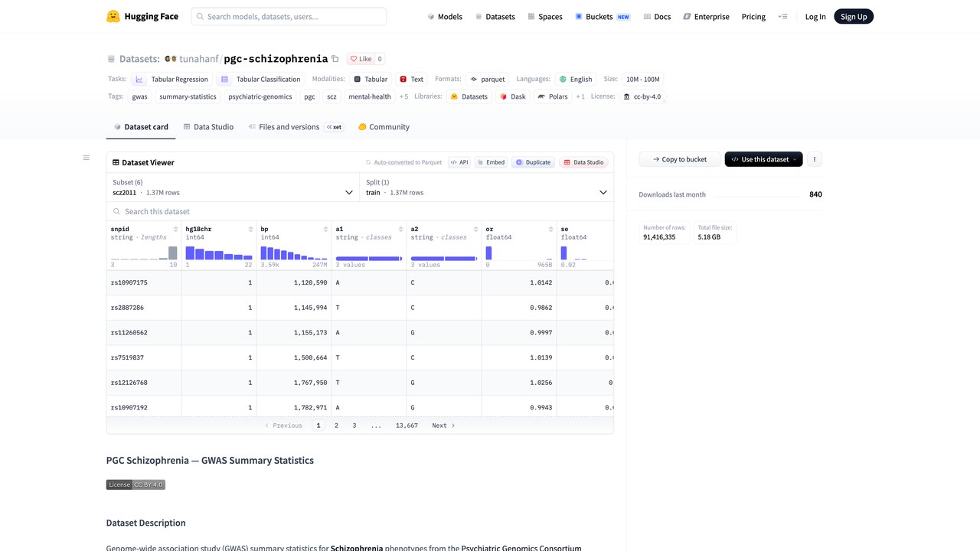The image size is (980, 551).
Task: Open Files and versions tab
Action: coord(296,127)
